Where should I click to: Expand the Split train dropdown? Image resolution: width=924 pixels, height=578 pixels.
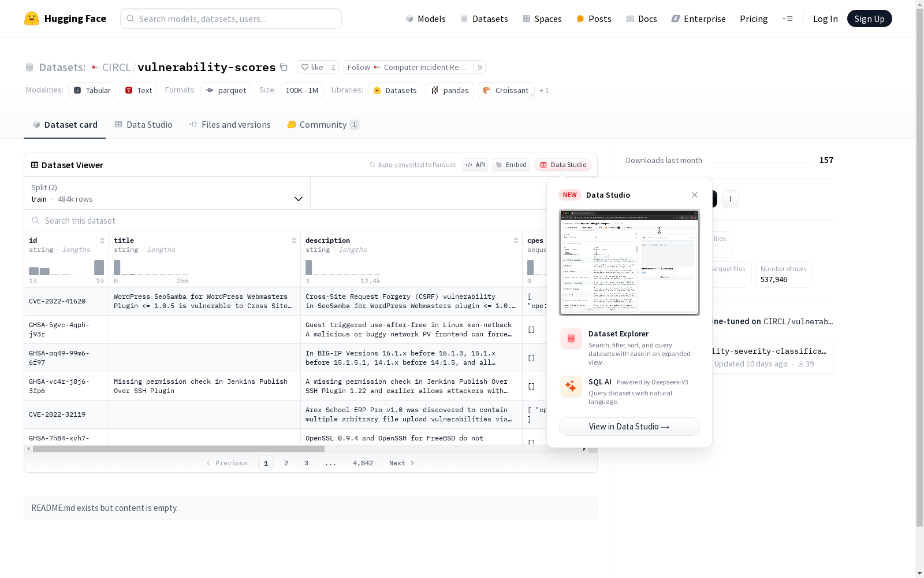[167, 193]
